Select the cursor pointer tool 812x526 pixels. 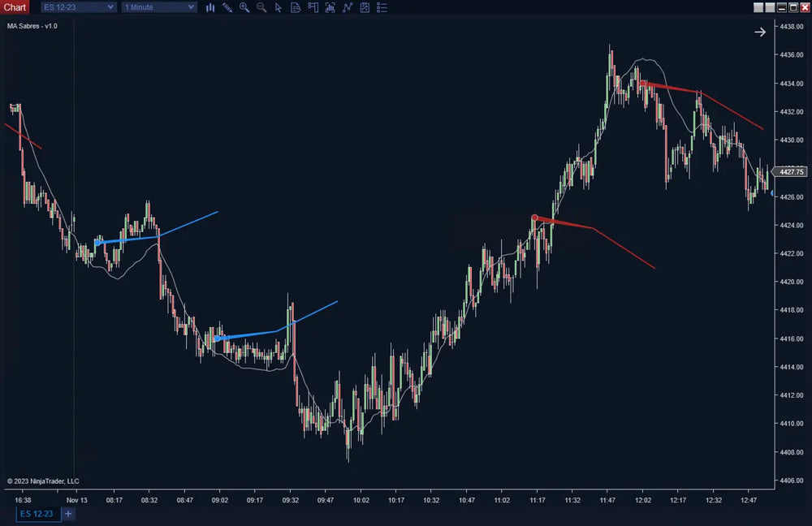click(x=279, y=7)
